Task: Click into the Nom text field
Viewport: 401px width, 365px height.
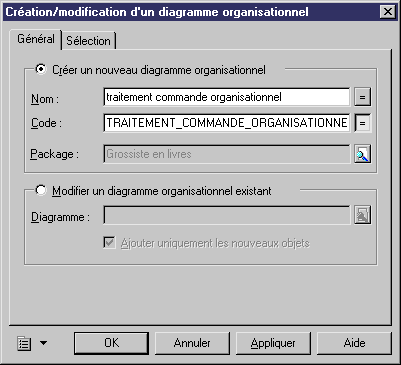Action: pyautogui.click(x=227, y=97)
